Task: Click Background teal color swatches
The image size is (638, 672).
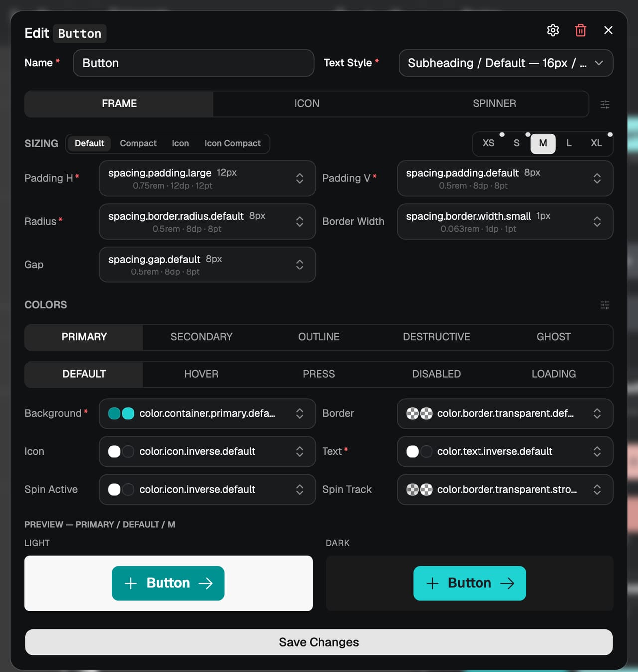Action: click(121, 413)
